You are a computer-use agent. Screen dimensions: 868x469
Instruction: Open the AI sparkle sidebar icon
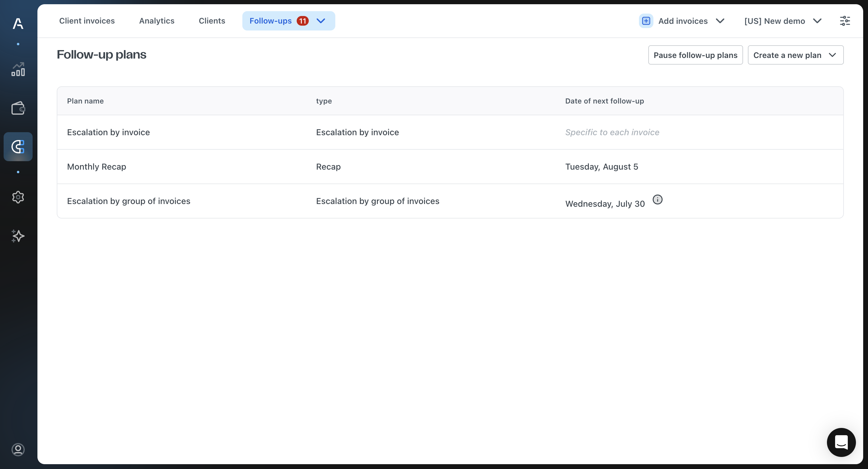[18, 236]
